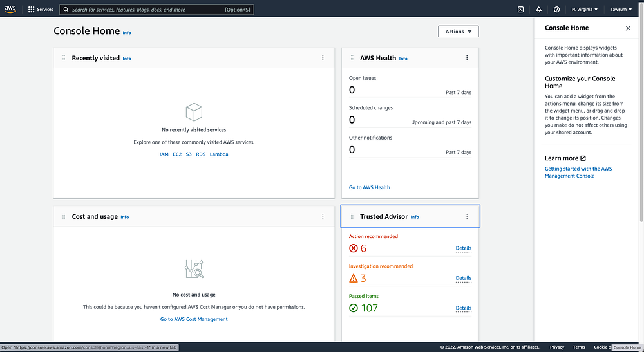
Task: Open Go to AWS Cost Management
Action: [194, 319]
